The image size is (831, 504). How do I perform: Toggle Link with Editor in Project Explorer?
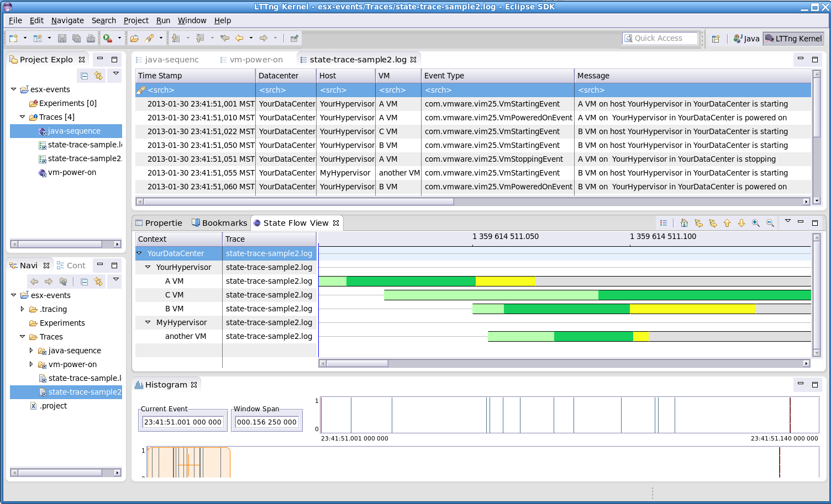(x=98, y=76)
